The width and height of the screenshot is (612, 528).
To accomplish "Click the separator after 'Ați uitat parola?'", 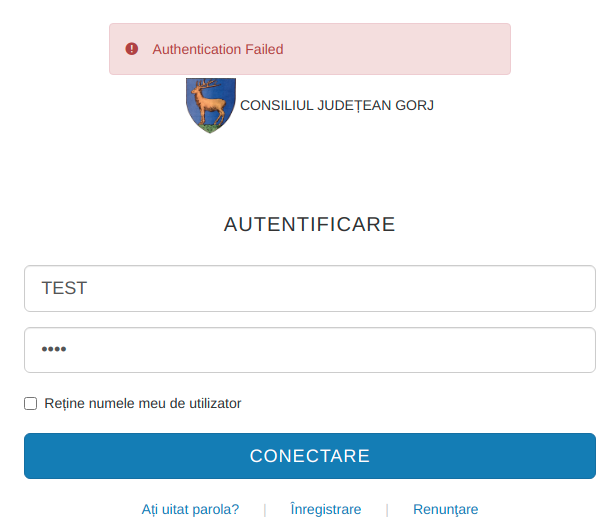I will 265,510.
